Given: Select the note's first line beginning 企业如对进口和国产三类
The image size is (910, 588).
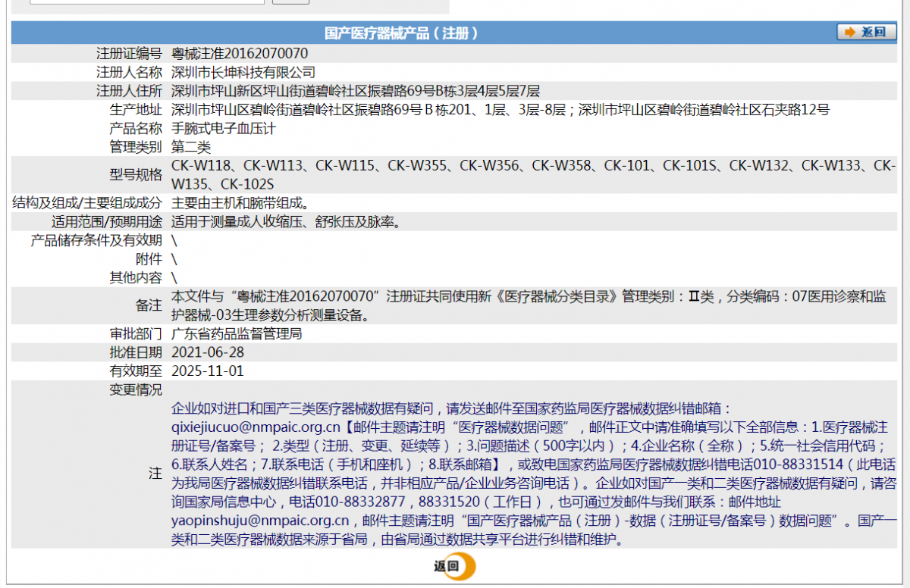Looking at the screenshot, I should tap(450, 408).
